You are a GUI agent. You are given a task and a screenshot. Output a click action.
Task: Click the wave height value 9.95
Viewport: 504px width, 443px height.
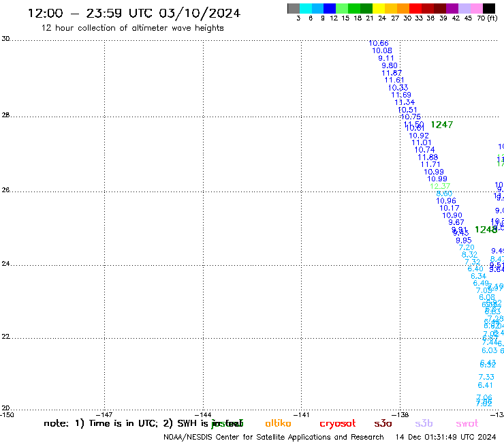tap(464, 241)
